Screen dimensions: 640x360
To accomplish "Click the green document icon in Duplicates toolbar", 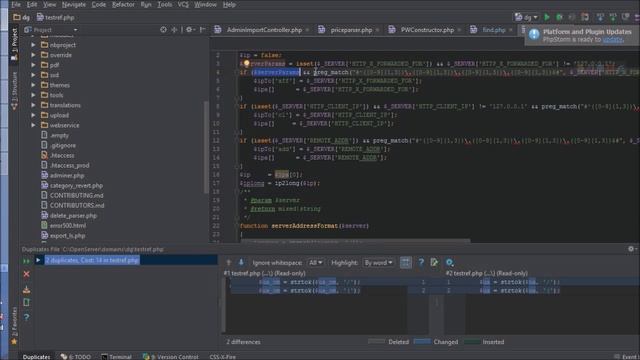I will coord(27,302).
